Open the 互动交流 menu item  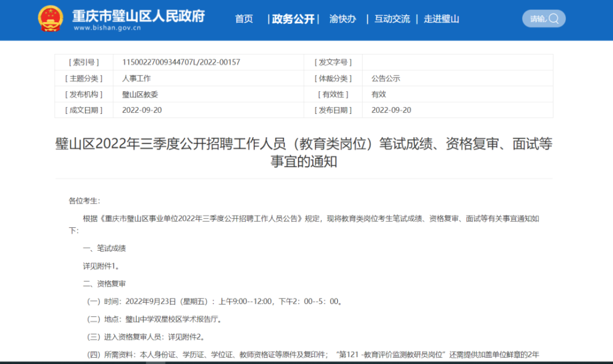click(392, 19)
